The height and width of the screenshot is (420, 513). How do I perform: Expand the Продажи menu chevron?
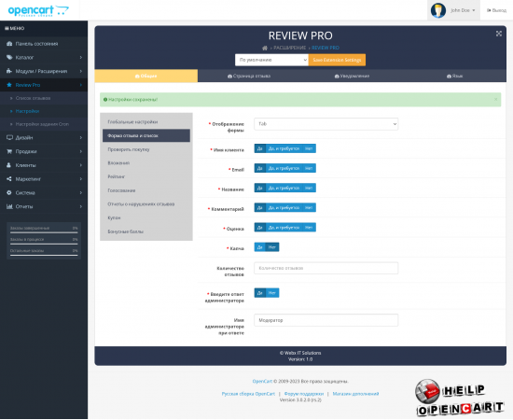click(81, 151)
